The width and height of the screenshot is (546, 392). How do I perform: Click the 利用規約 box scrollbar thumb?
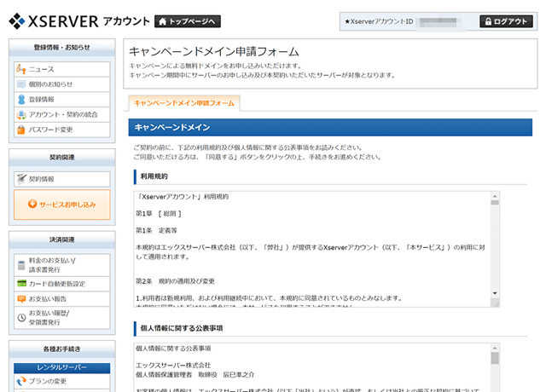[x=495, y=203]
